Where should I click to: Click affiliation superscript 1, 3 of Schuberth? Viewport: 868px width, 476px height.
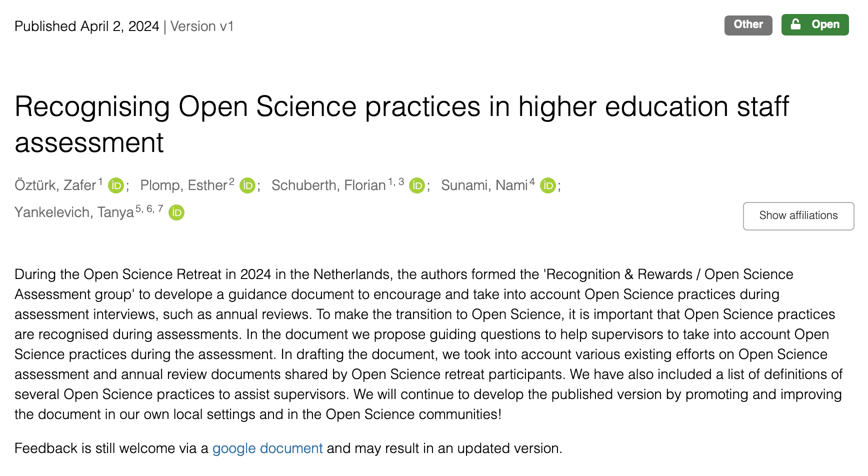click(x=396, y=181)
